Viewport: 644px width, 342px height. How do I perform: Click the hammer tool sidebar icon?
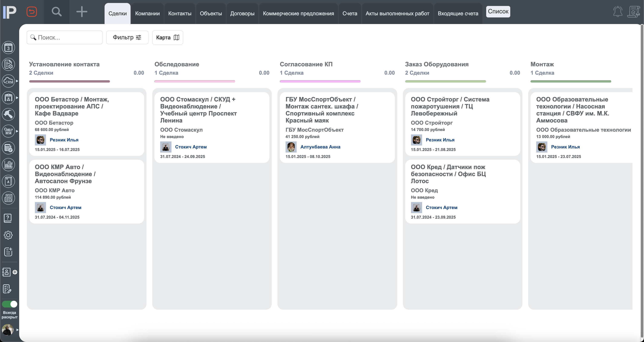tap(9, 114)
